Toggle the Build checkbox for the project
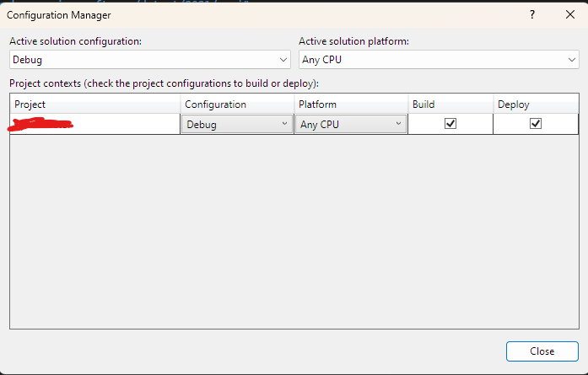588x375 pixels. [x=450, y=123]
